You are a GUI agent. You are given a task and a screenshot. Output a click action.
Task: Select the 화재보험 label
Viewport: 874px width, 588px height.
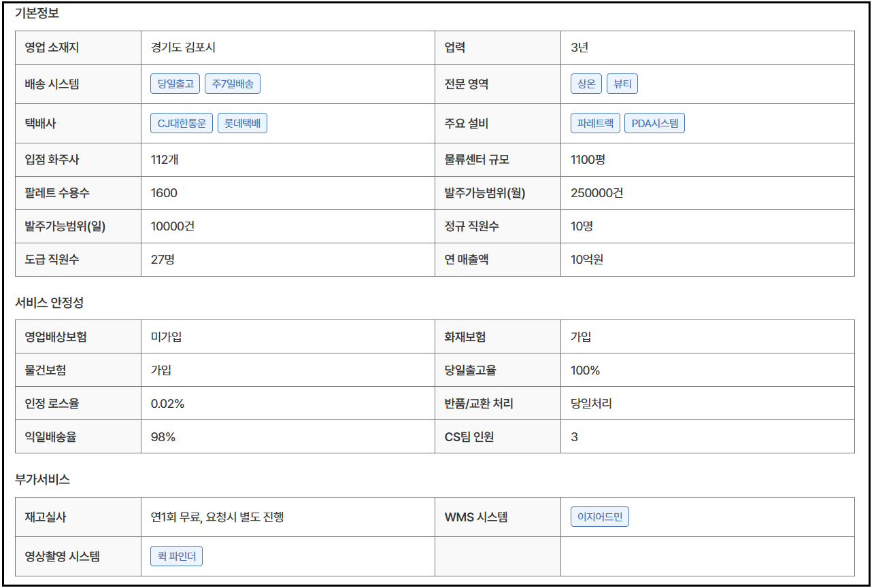click(x=465, y=336)
